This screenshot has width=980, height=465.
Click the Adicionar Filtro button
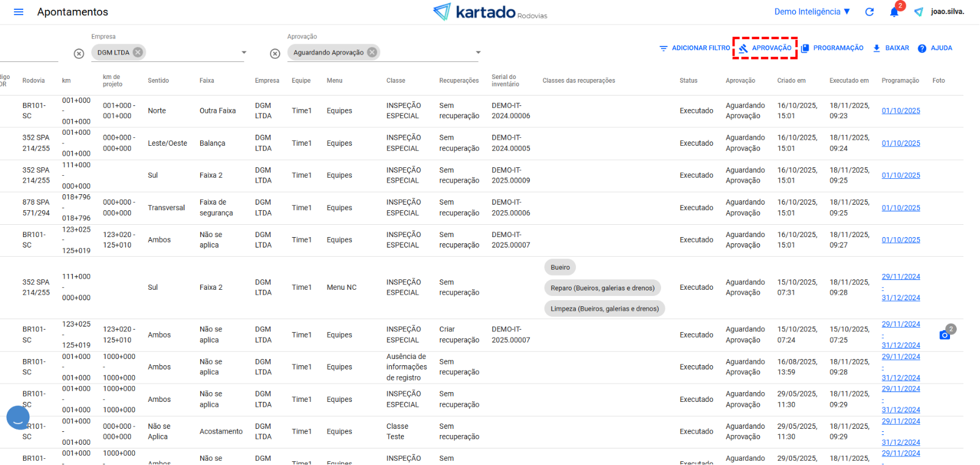tap(695, 48)
